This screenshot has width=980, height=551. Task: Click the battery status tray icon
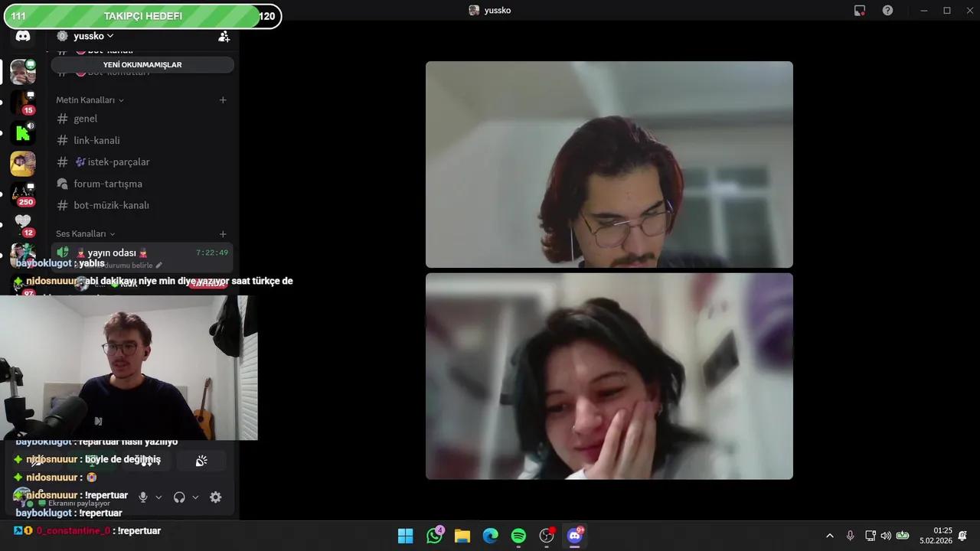tap(903, 536)
